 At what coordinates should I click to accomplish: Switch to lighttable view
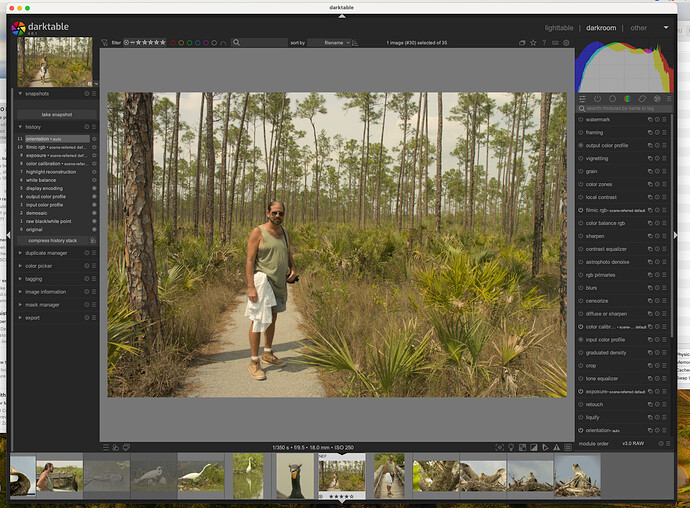[x=559, y=28]
